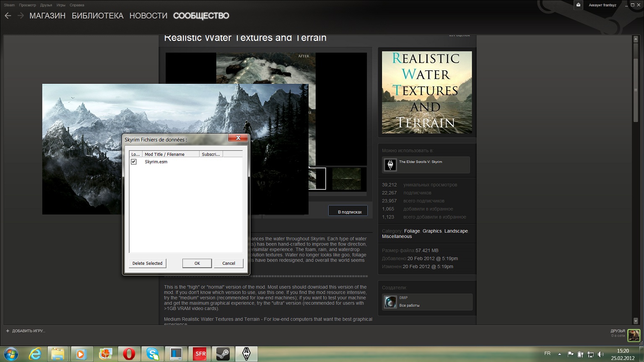Click the 39,212 unique views count
644x362 pixels.
389,185
